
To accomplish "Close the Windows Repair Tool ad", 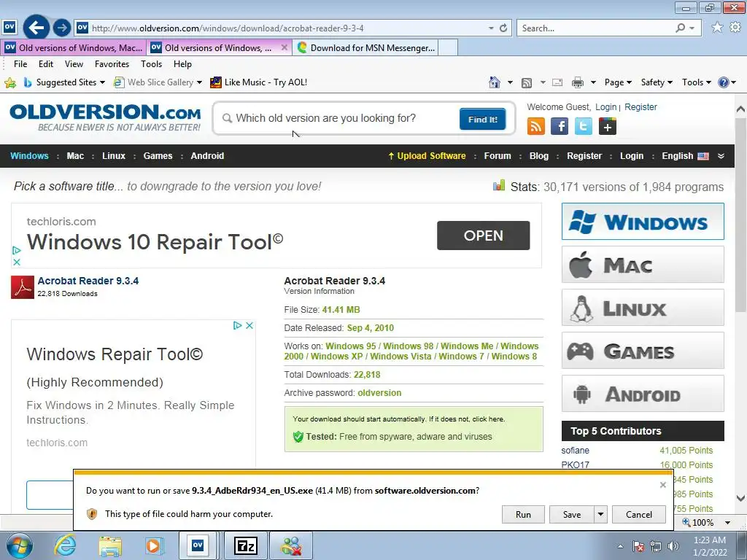I will 249,325.
